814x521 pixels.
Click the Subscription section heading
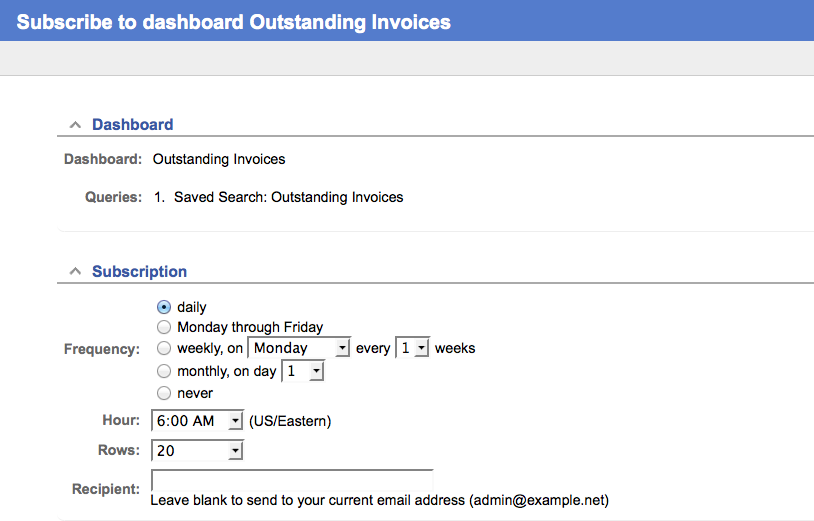(x=139, y=272)
